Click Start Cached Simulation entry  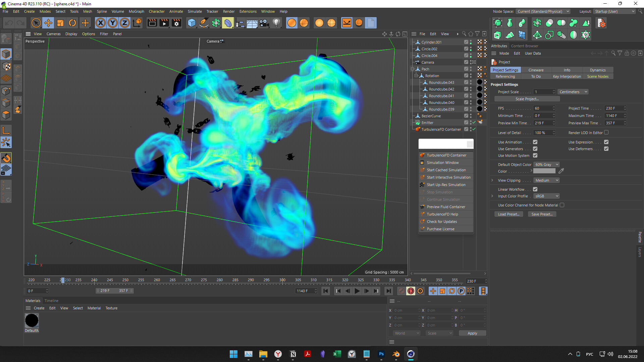(x=446, y=170)
